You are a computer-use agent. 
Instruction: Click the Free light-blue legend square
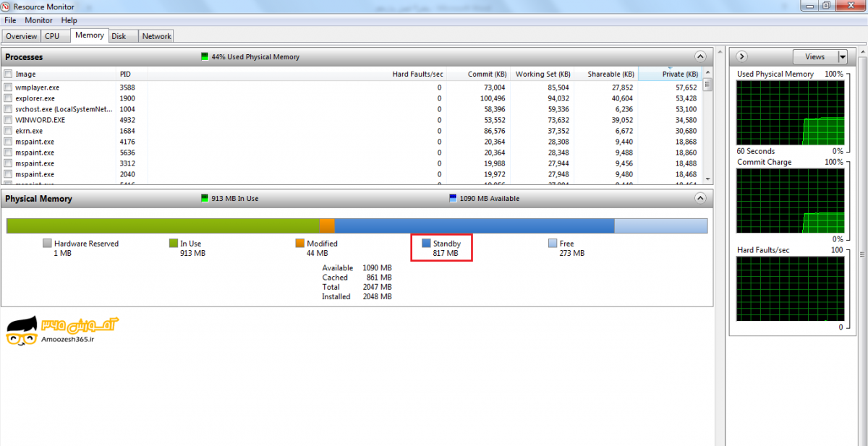click(553, 244)
